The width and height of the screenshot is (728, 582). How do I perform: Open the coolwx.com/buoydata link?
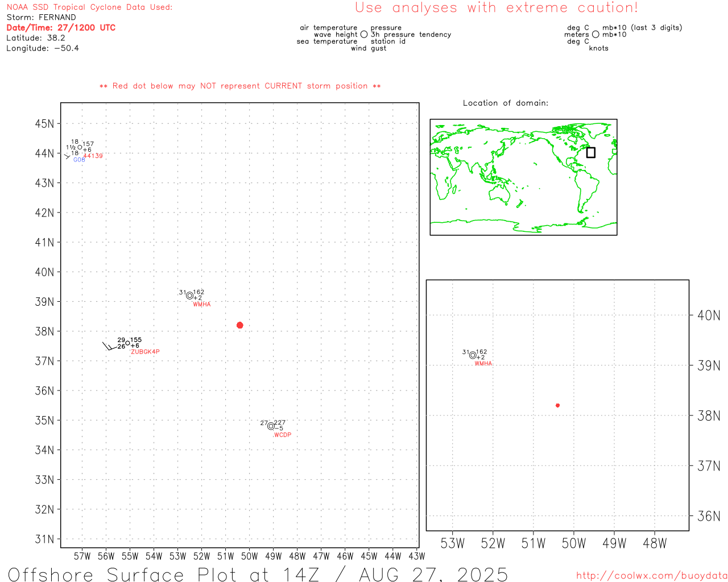652,576
